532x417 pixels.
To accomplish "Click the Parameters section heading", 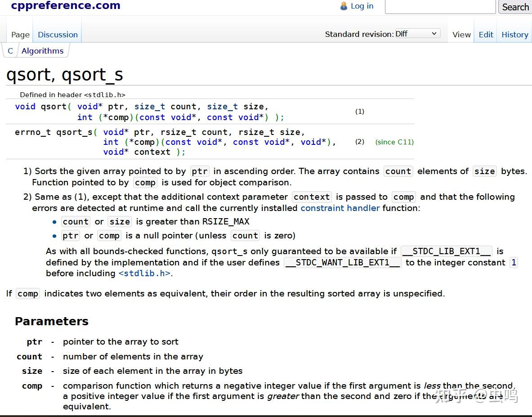I will tap(52, 321).
